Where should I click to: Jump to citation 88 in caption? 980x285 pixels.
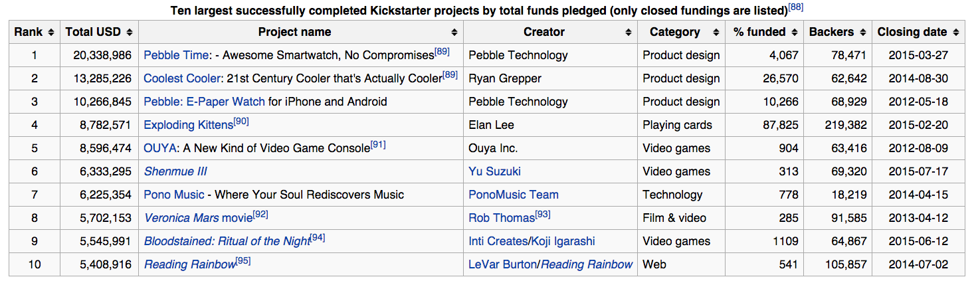pos(795,7)
